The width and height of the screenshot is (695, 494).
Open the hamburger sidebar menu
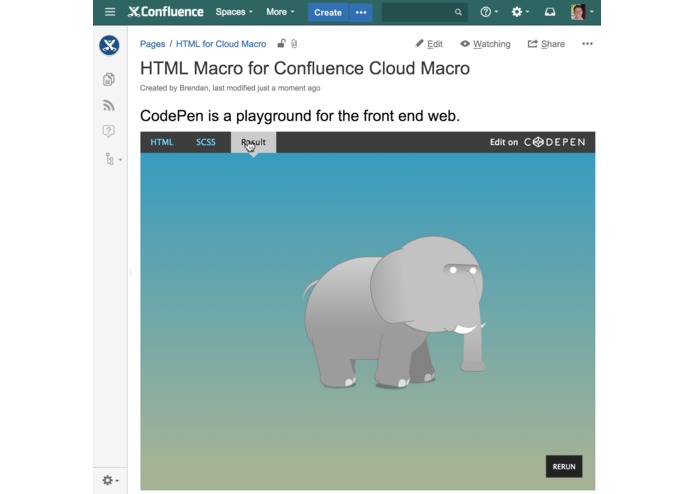[110, 12]
